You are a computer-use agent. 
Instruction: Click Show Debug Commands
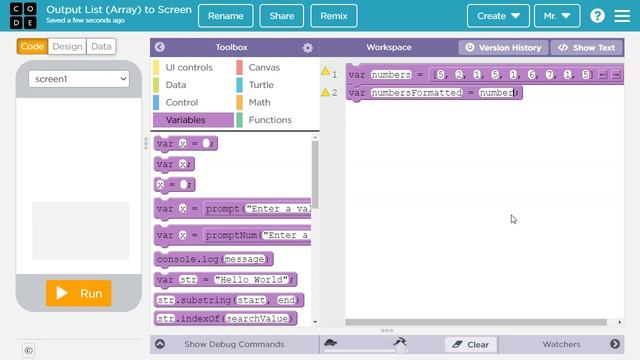click(x=234, y=344)
